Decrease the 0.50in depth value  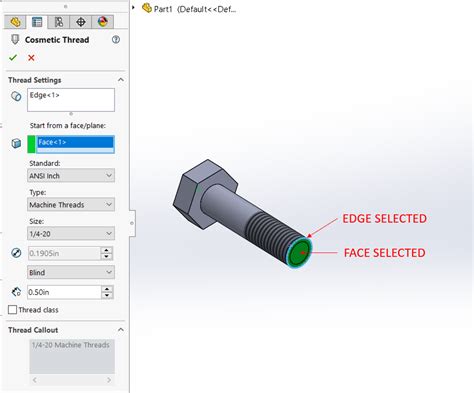coord(107,295)
